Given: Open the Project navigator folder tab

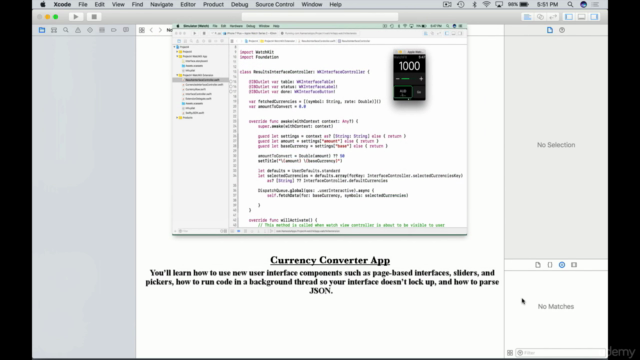Looking at the screenshot, I should 42,30.
